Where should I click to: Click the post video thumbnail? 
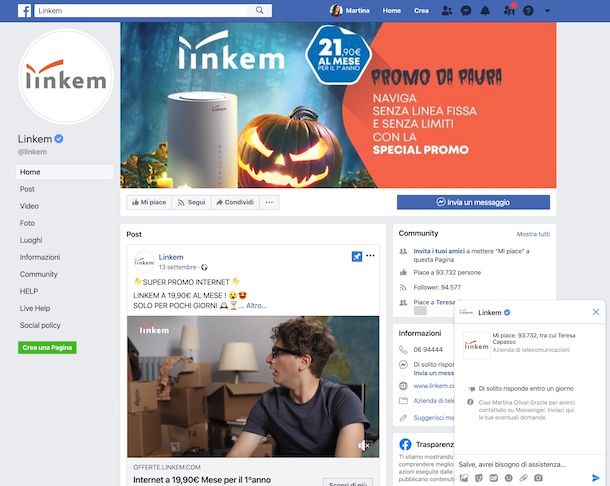[253, 386]
